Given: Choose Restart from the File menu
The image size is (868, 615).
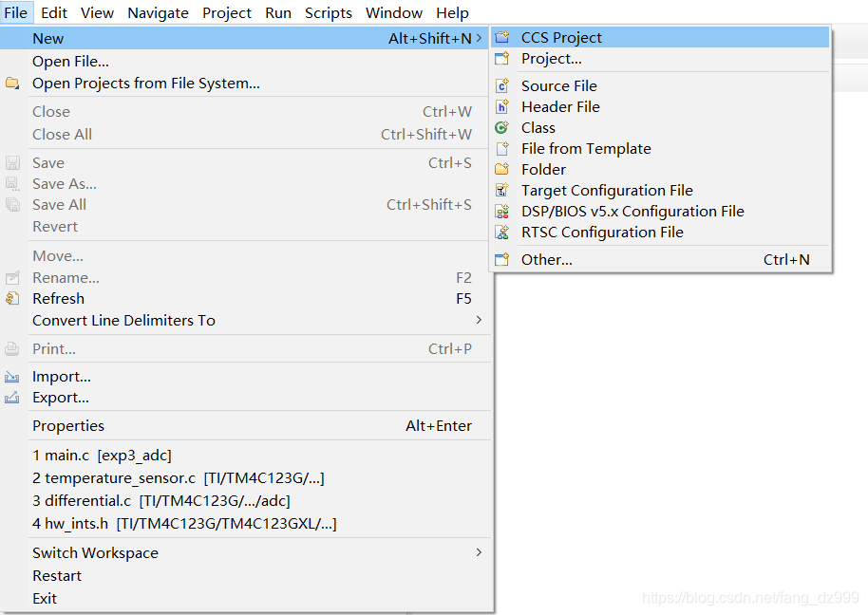Looking at the screenshot, I should point(246,576).
